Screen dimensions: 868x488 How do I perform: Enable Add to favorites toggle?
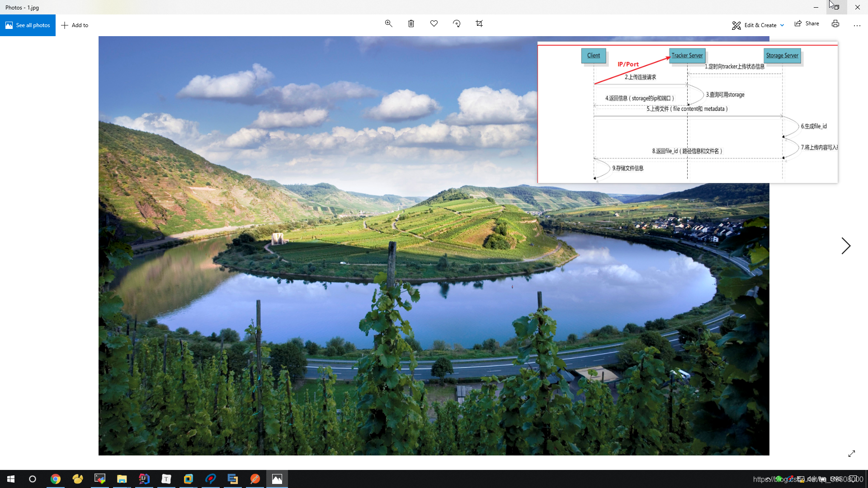[434, 24]
